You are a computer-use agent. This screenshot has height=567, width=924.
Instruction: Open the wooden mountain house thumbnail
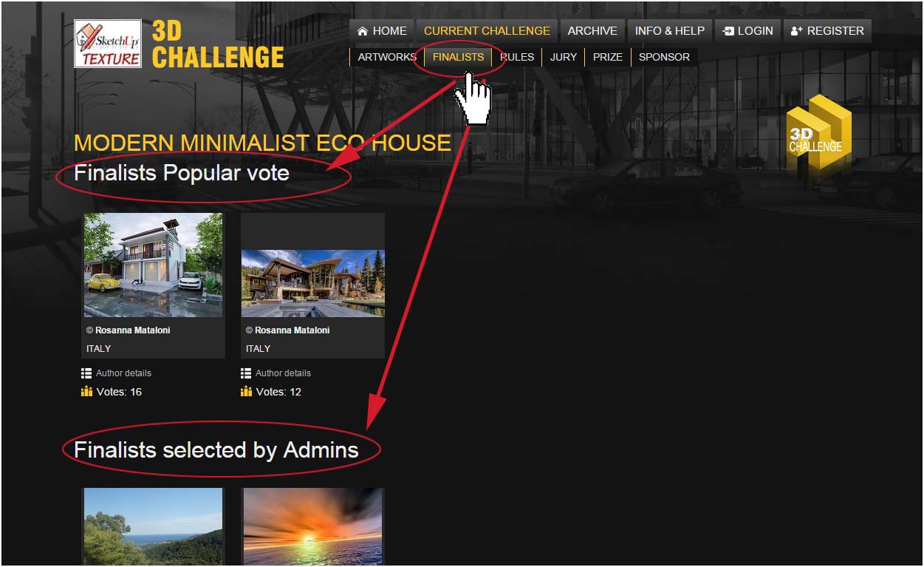click(x=312, y=283)
